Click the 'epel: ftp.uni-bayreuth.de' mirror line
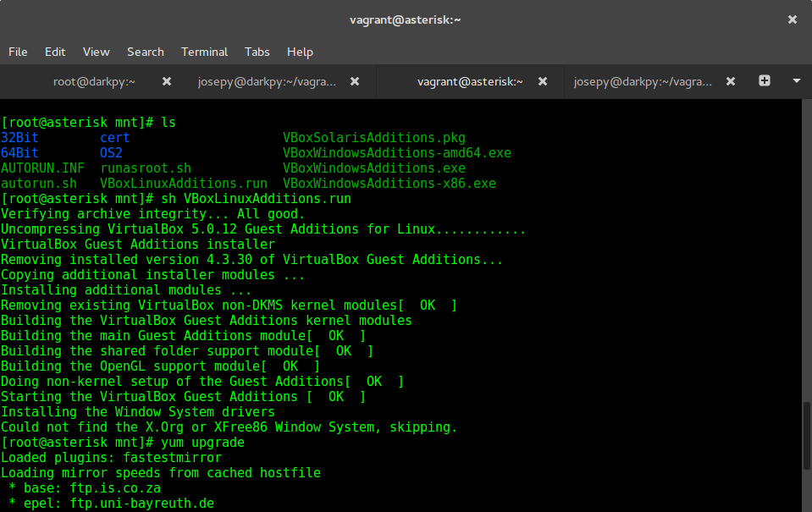Image resolution: width=812 pixels, height=512 pixels. click(111, 504)
